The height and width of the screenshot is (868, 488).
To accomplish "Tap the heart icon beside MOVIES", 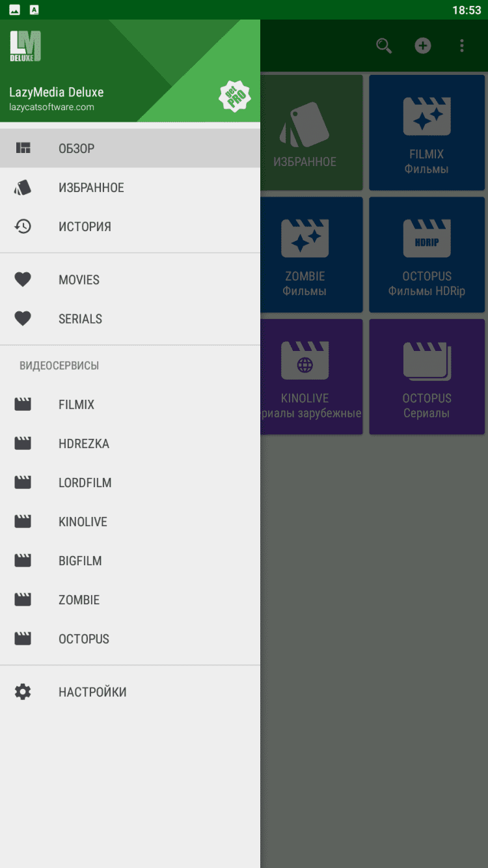I will 23,280.
